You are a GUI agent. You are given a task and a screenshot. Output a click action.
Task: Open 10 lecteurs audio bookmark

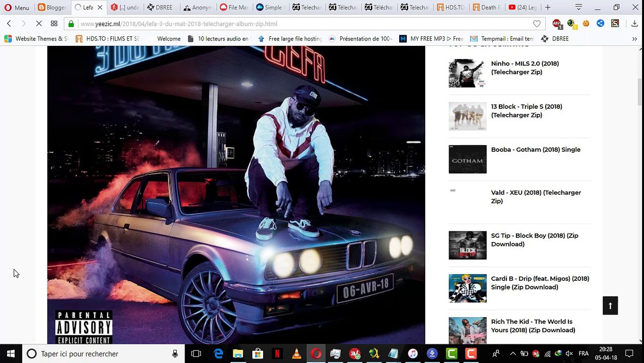point(218,38)
